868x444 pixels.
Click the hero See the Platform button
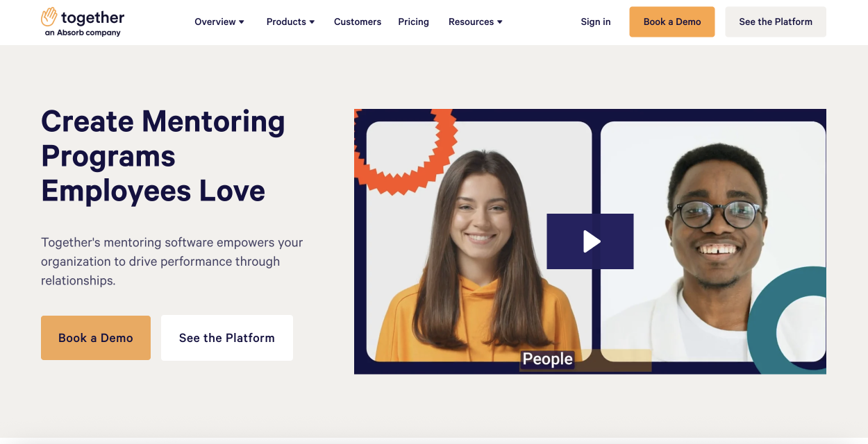227,338
